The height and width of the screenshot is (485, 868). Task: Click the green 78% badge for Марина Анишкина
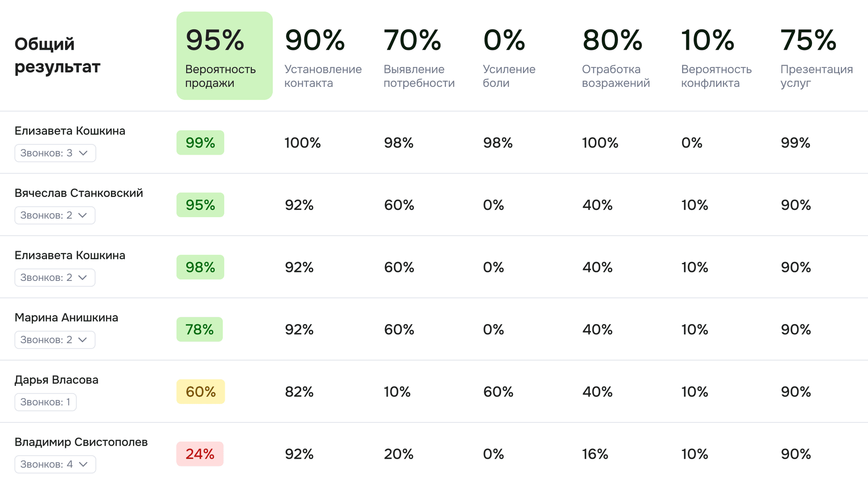(199, 329)
